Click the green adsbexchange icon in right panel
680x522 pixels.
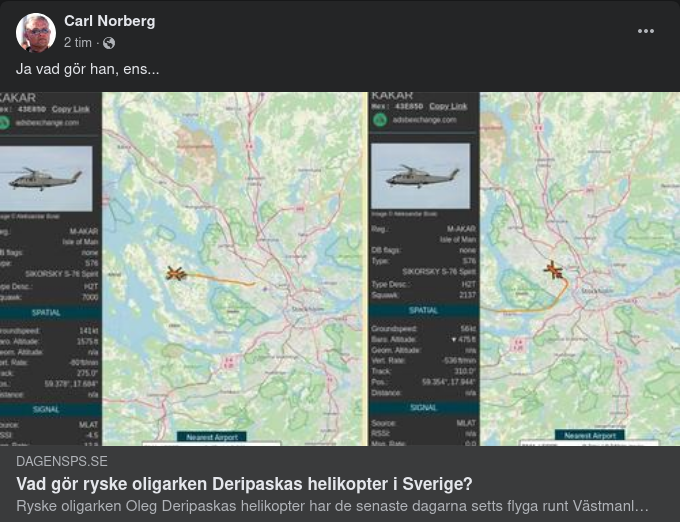pos(379,120)
